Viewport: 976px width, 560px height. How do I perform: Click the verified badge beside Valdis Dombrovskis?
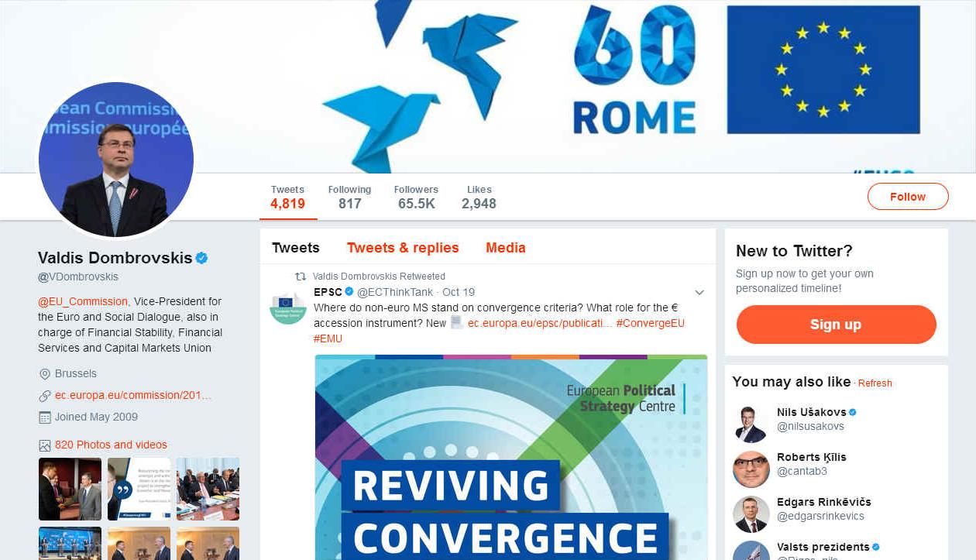[201, 258]
